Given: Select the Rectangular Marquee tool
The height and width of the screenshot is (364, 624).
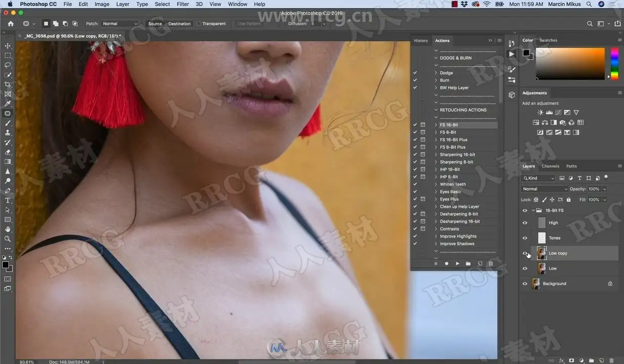Looking at the screenshot, I should (x=8, y=56).
